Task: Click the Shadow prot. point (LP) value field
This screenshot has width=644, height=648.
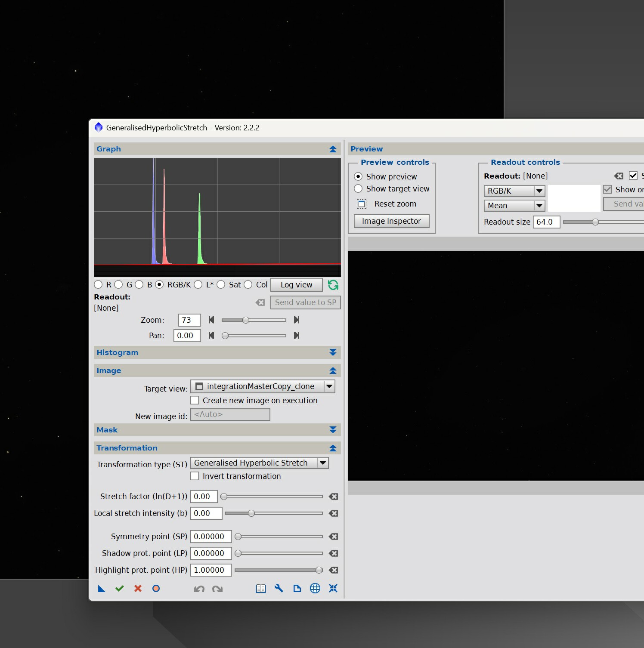Action: [211, 553]
